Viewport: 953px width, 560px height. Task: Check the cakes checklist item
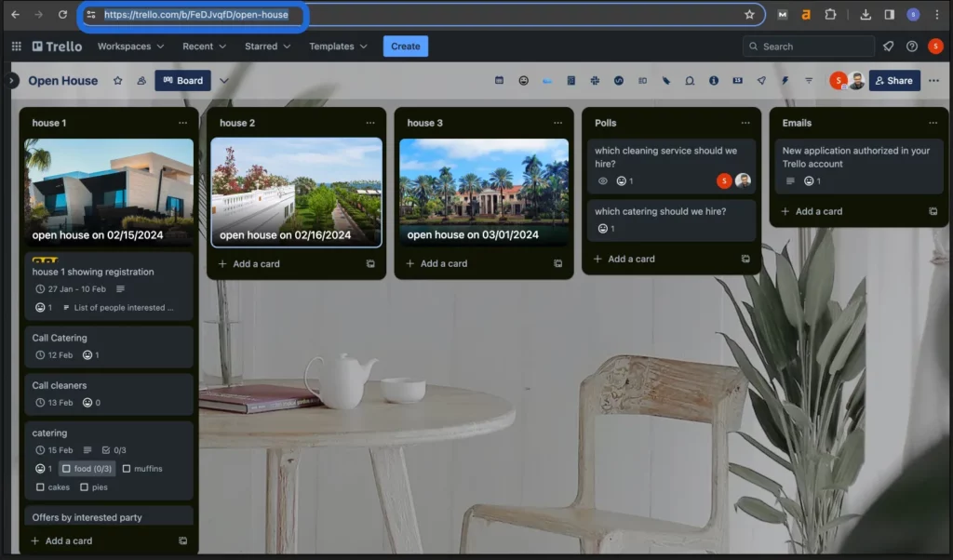(x=40, y=487)
